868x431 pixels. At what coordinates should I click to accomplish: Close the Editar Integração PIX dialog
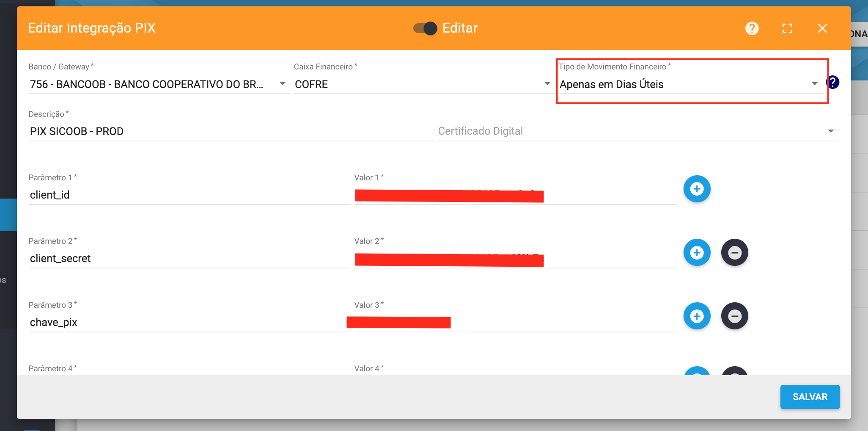pyautogui.click(x=822, y=28)
